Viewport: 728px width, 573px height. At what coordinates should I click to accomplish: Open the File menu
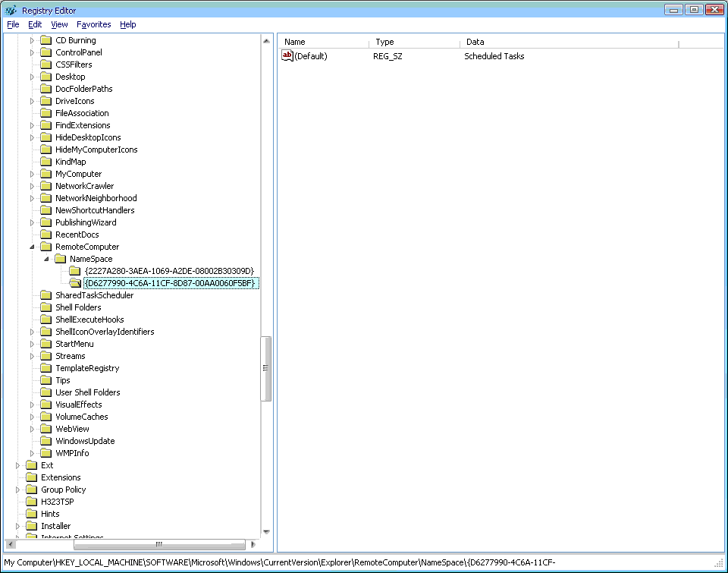tap(13, 24)
